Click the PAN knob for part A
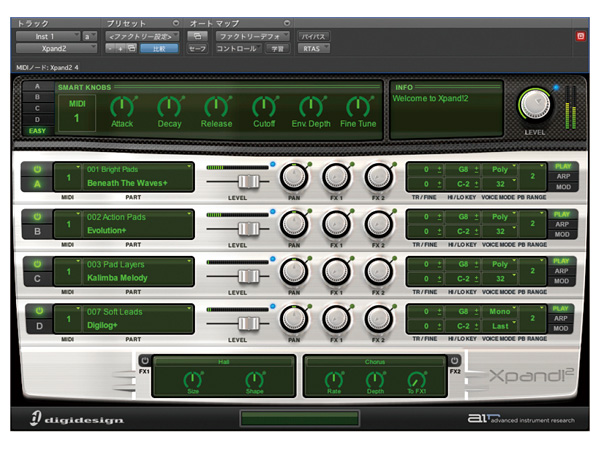Viewport: 600px width, 450px height. (x=294, y=178)
